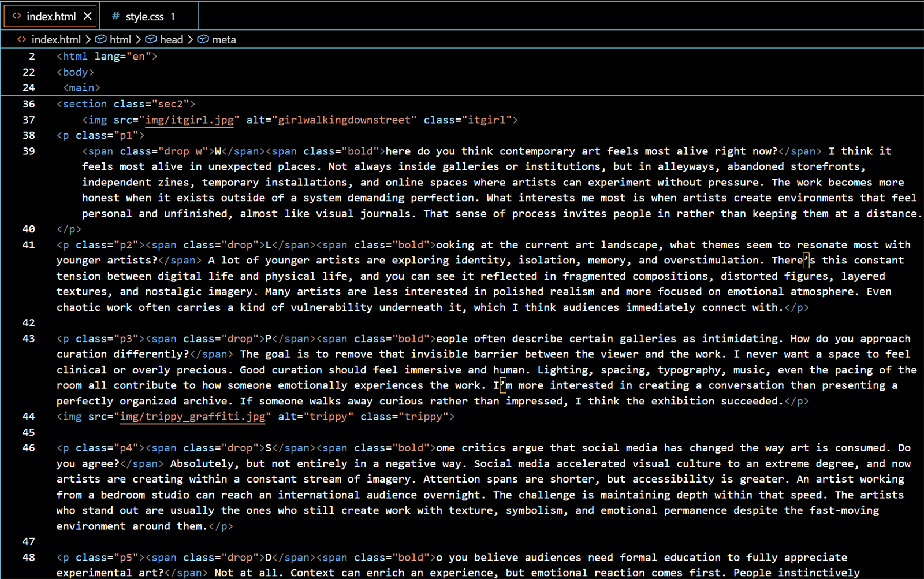Click the unsaved count 1 on style.css tab

pyautogui.click(x=172, y=16)
